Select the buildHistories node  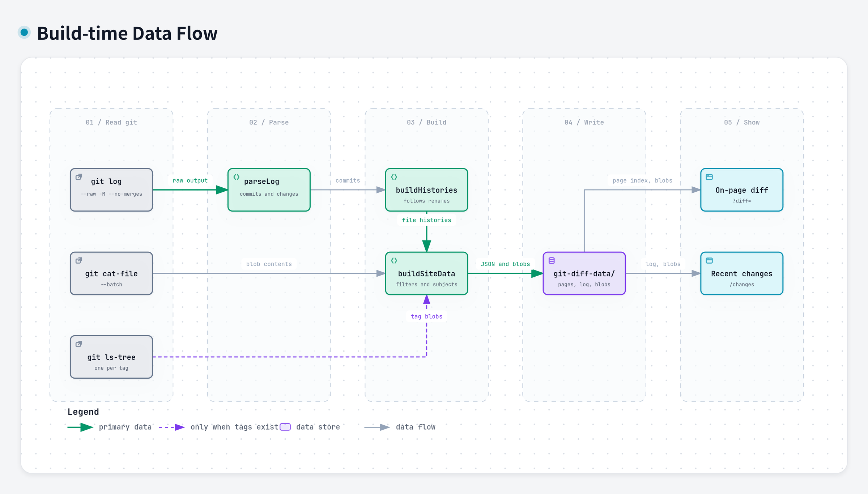pos(427,190)
